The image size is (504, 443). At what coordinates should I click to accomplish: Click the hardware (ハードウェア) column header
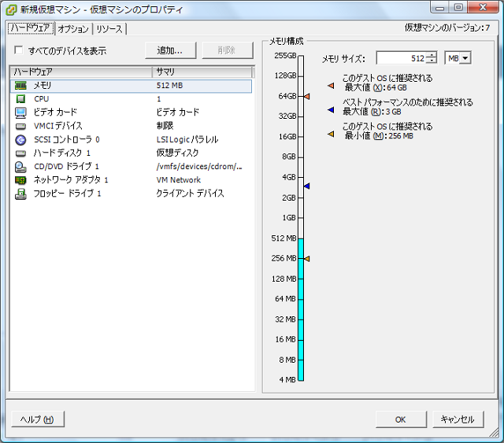[x=81, y=72]
